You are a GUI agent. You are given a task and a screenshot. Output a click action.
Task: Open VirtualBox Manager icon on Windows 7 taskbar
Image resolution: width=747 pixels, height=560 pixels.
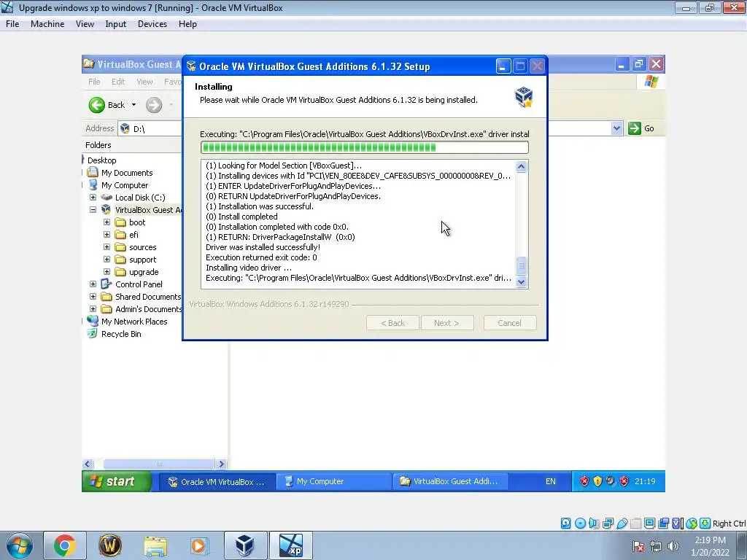point(245,545)
